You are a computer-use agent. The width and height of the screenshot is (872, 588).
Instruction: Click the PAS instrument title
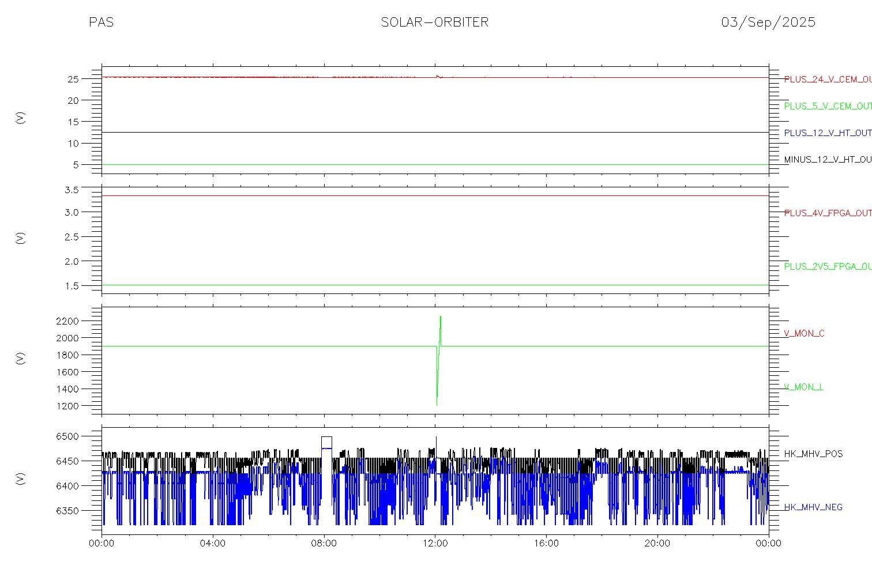101,22
